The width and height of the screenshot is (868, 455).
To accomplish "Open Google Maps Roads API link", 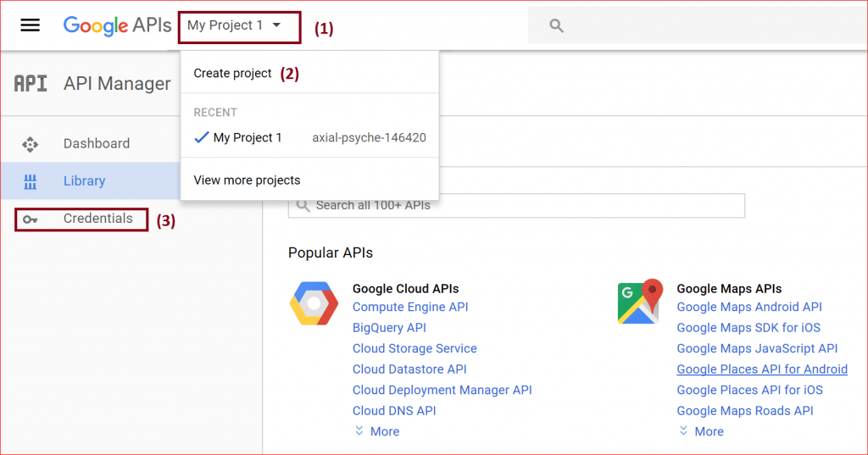I will pos(745,411).
